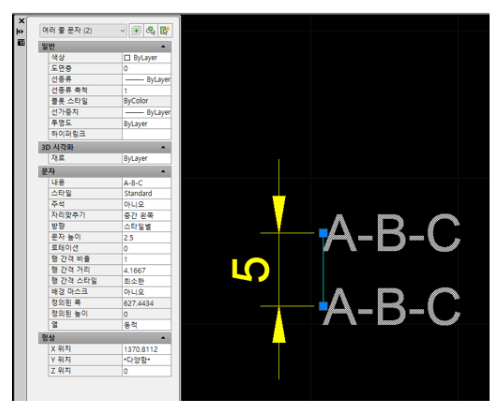
Task: Collapse the 일반 section
Action: [163, 46]
